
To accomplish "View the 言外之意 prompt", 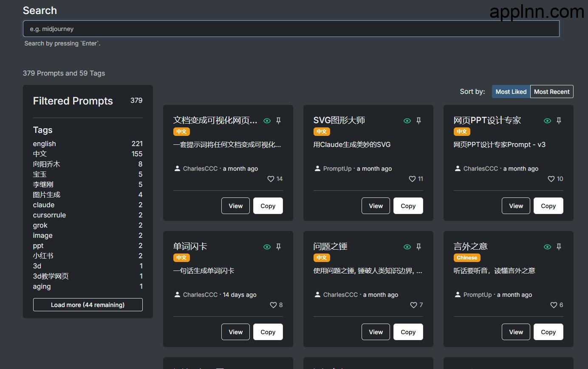I will pyautogui.click(x=516, y=332).
